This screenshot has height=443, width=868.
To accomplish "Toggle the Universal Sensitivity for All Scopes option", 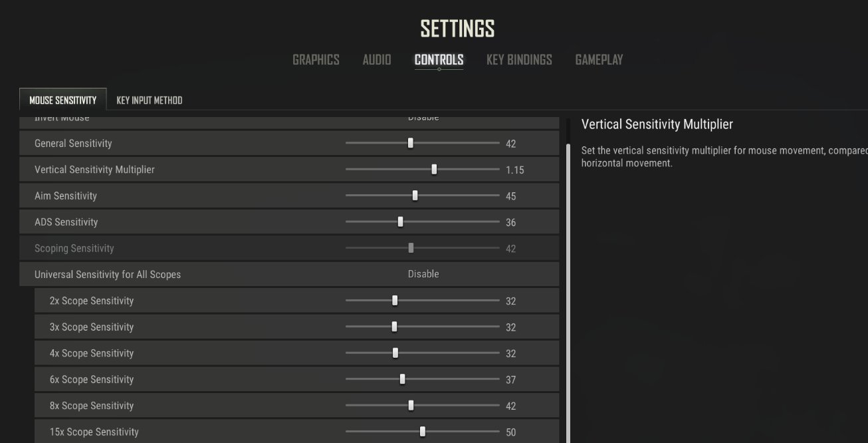I will point(423,274).
